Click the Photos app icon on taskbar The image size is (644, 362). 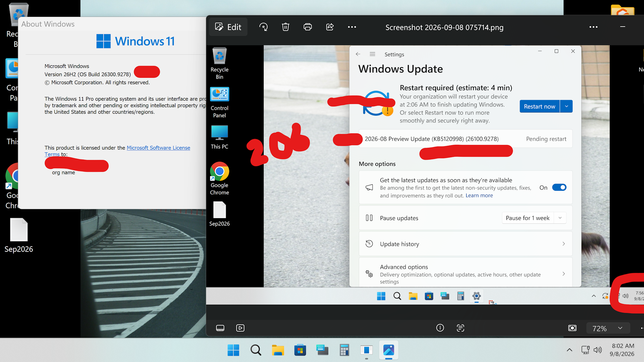tap(389, 350)
